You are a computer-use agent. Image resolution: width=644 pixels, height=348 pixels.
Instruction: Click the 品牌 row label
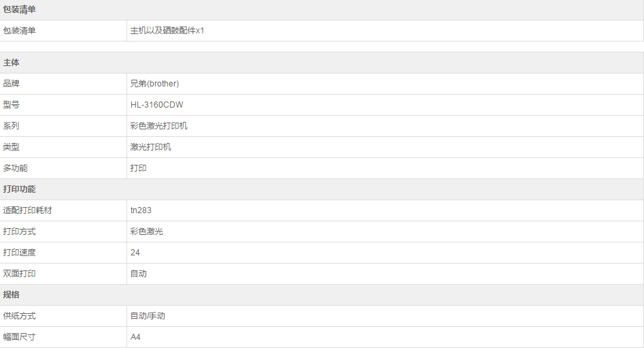pos(12,84)
